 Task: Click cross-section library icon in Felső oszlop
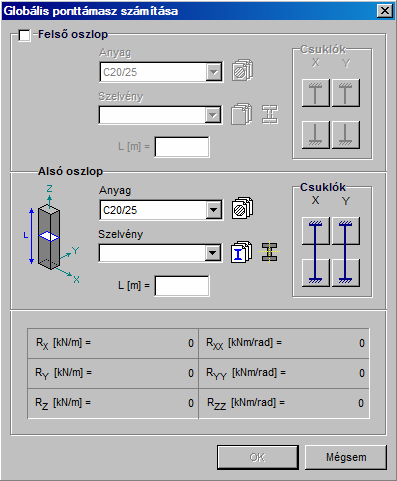coord(242,114)
